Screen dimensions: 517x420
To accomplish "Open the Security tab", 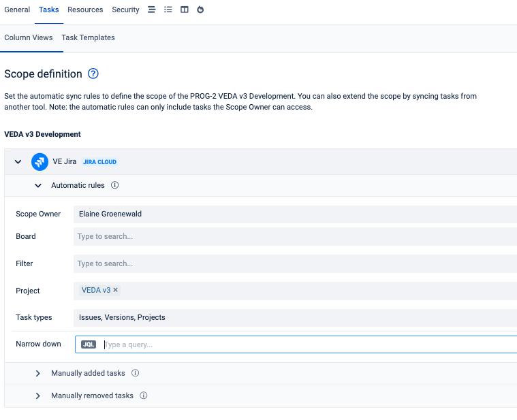I will tap(125, 10).
